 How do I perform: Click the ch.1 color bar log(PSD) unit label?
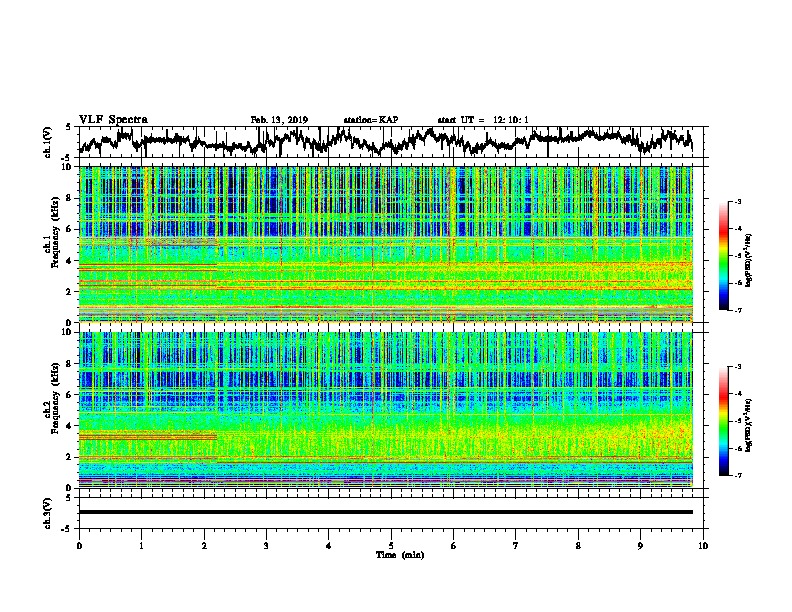tap(748, 260)
